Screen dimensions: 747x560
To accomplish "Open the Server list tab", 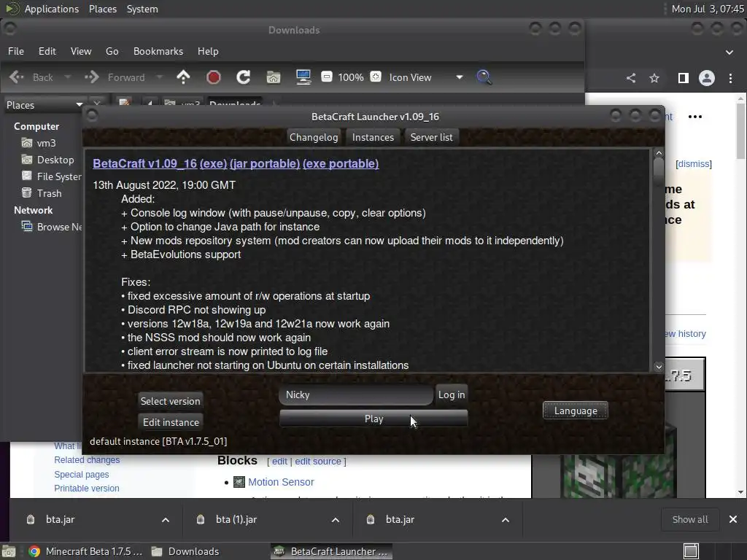I will 432,137.
